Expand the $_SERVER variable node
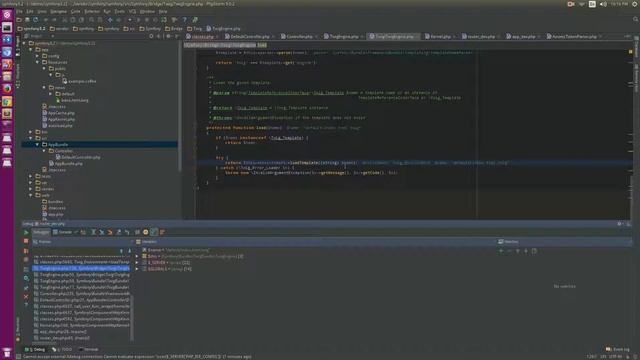 (x=137, y=262)
